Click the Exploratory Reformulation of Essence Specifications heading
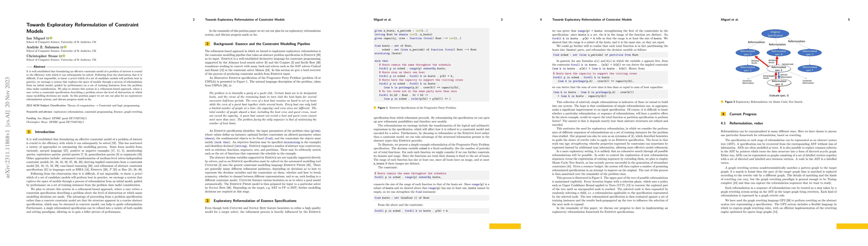This screenshot has width=868, height=246. (x=255, y=201)
